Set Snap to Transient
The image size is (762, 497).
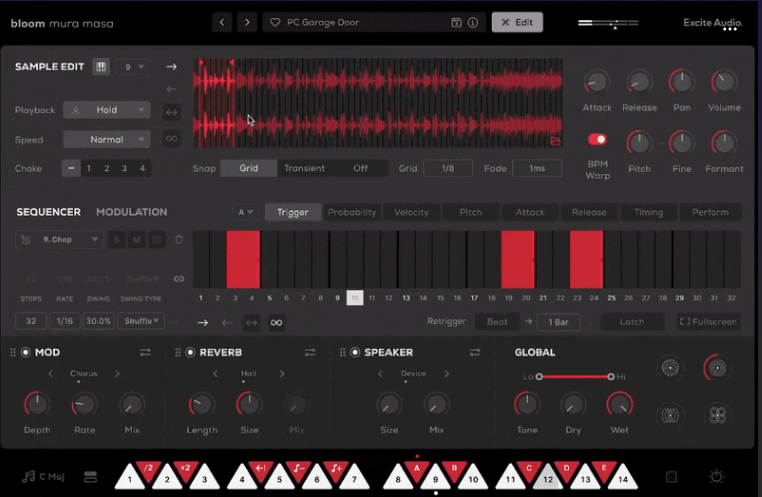(304, 168)
